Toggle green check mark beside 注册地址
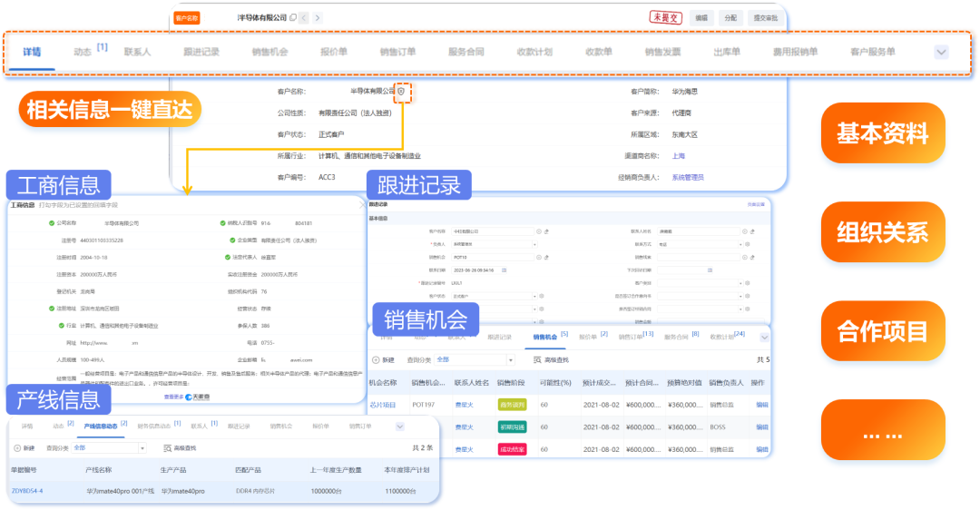Image resolution: width=980 pixels, height=510 pixels. click(x=51, y=309)
